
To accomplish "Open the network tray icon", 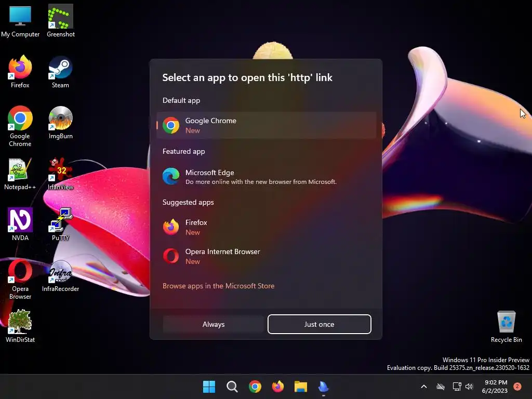I will 457,387.
